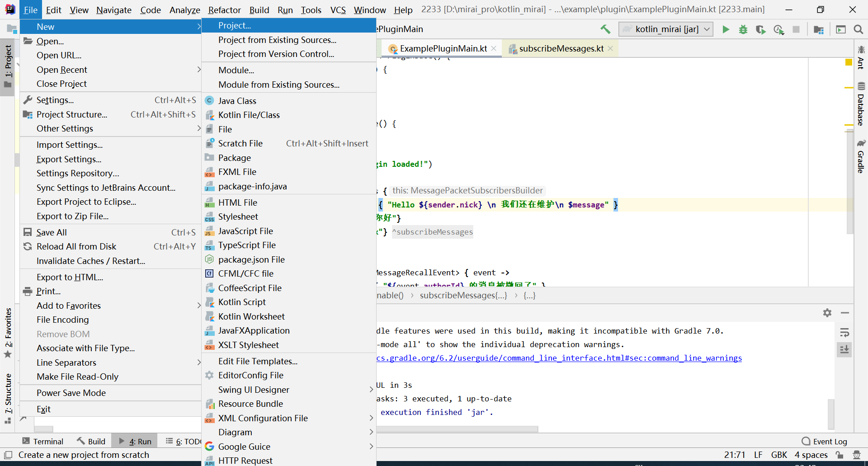868x466 pixels.
Task: Click the read-only lock icon in the status bar
Action: [x=840, y=455]
